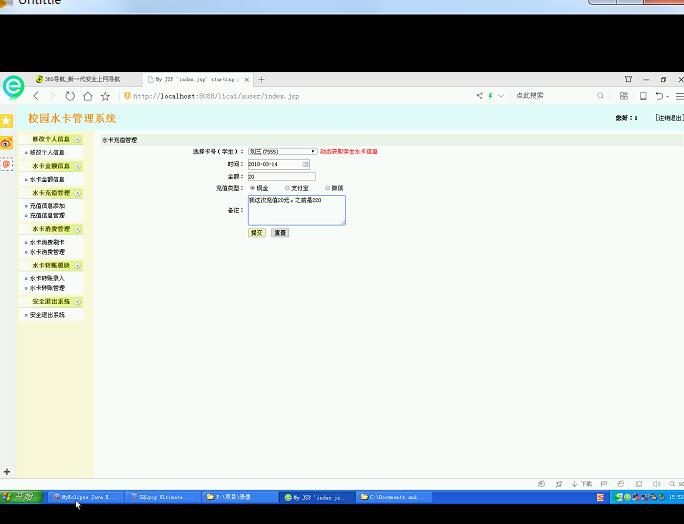Click the 时间 date input field

tap(279, 164)
